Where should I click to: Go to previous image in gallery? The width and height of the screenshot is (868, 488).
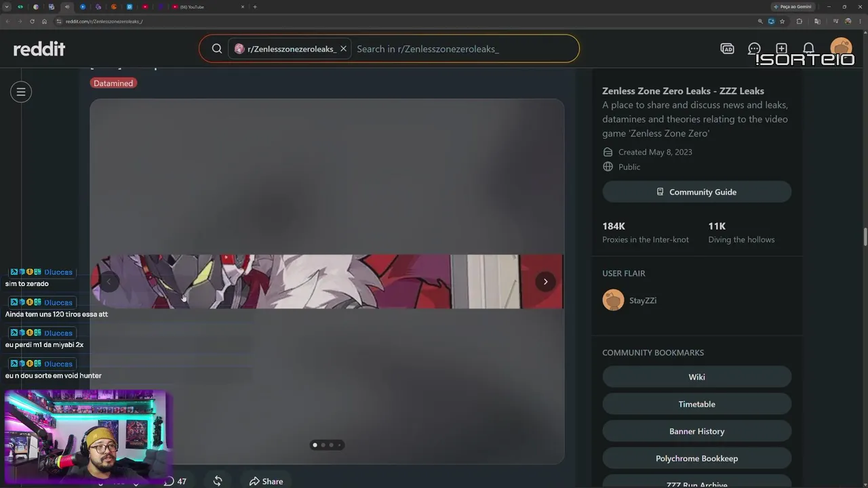click(108, 282)
